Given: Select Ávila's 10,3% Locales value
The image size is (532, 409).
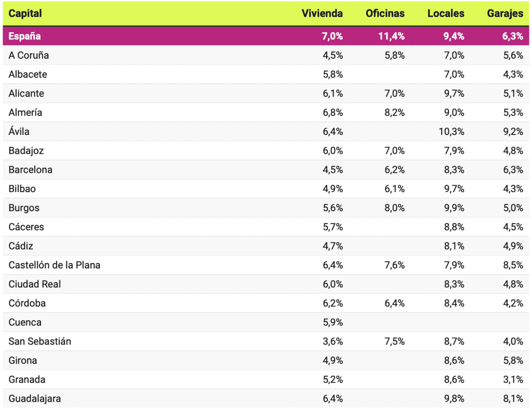Looking at the screenshot, I should click(x=451, y=132).
